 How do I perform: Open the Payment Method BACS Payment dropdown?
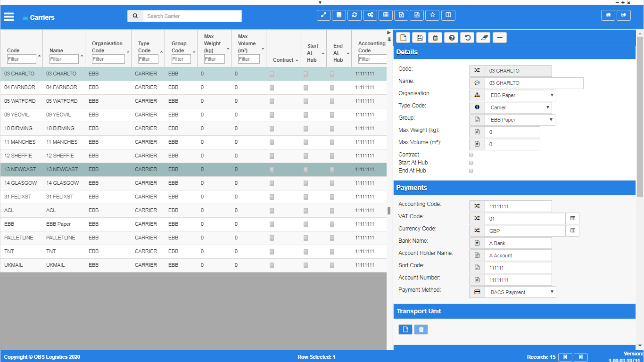[x=520, y=292]
